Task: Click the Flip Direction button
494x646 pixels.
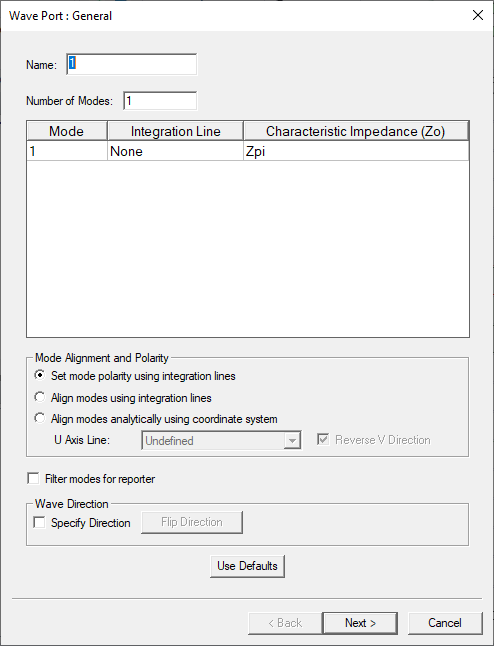Action: click(192, 522)
